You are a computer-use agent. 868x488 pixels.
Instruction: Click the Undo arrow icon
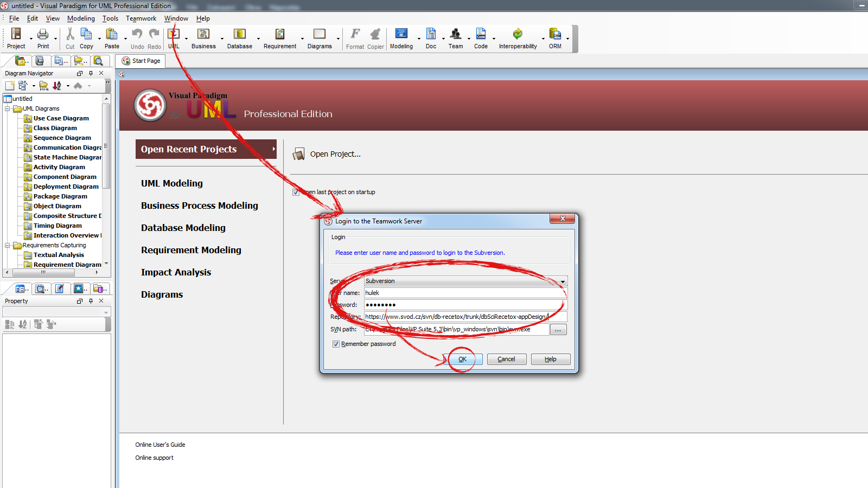[137, 34]
